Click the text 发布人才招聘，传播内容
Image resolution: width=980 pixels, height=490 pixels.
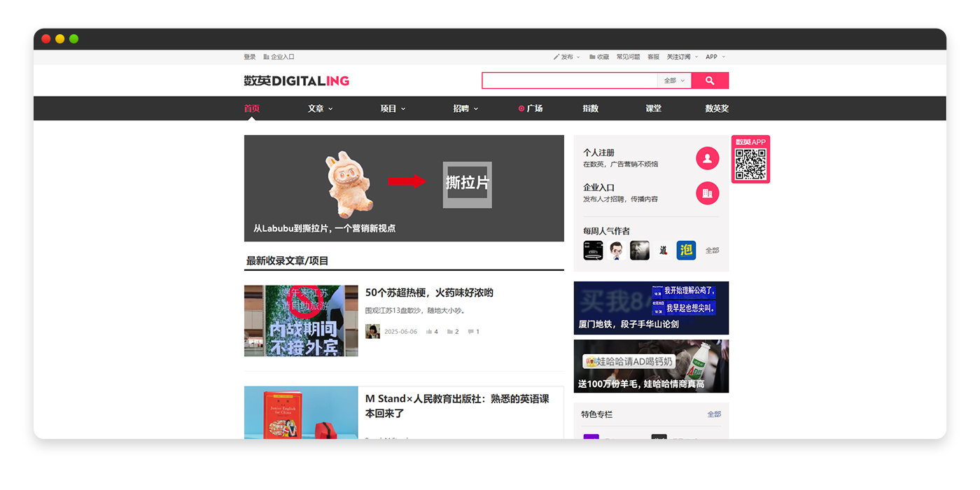pyautogui.click(x=620, y=199)
